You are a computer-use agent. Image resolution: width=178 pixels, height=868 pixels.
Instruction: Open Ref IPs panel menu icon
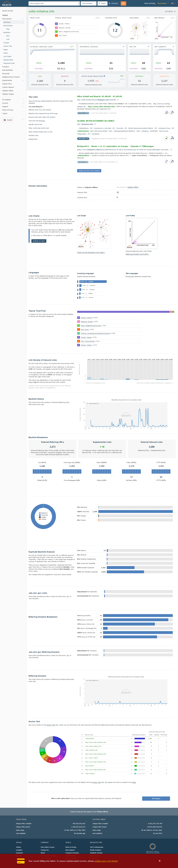coord(148,47)
